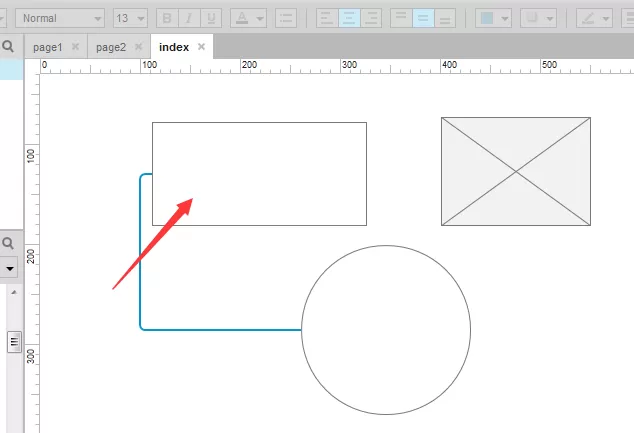
Task: Close the page1 tab
Action: coord(75,47)
